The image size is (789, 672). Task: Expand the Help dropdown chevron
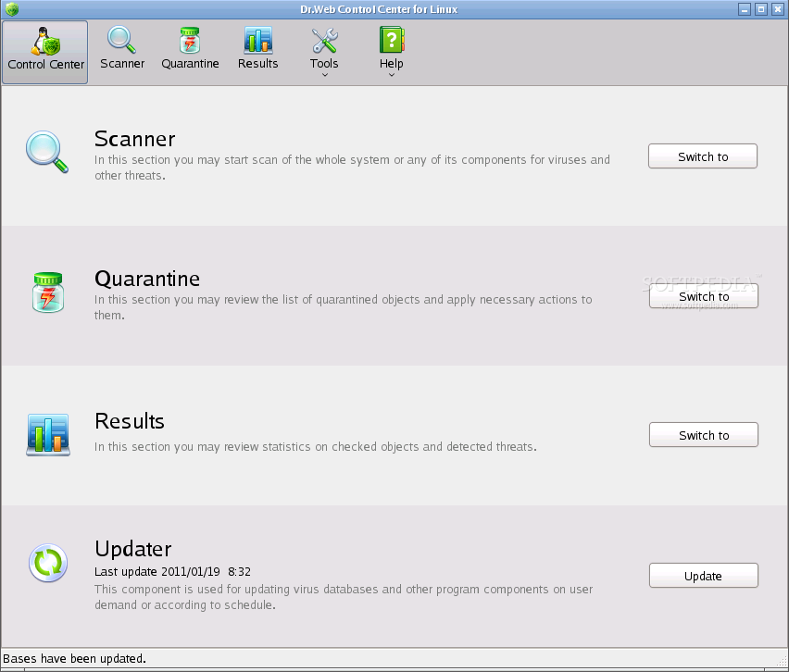click(392, 75)
